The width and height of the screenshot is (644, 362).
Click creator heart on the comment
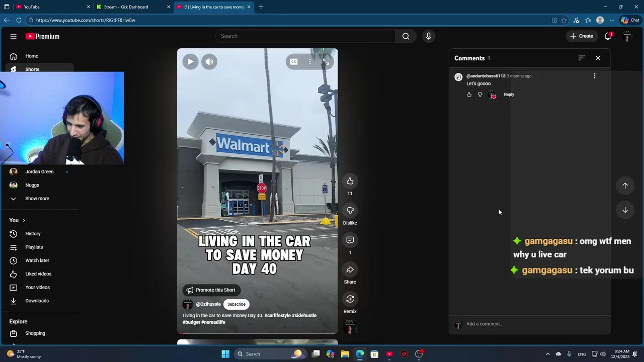pos(492,95)
